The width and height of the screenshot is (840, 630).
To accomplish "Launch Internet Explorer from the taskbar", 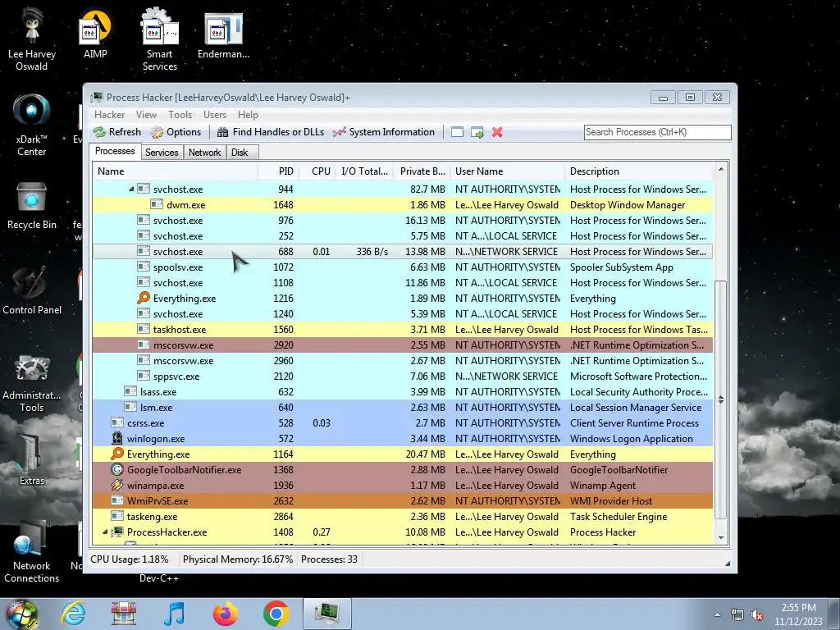I will click(x=73, y=614).
